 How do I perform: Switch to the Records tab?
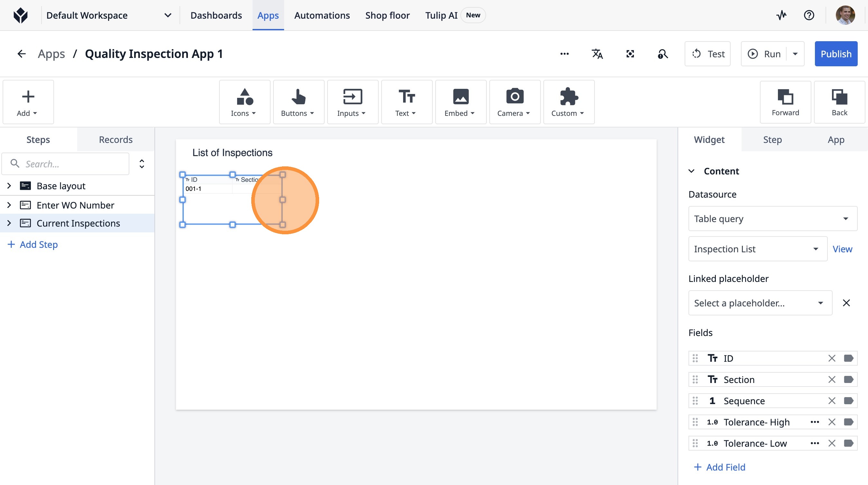[x=115, y=140]
